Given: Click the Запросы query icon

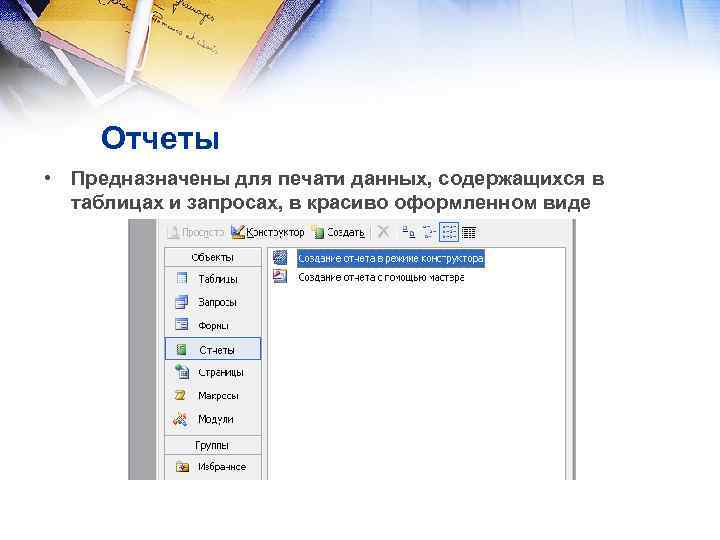Looking at the screenshot, I should pos(182,302).
